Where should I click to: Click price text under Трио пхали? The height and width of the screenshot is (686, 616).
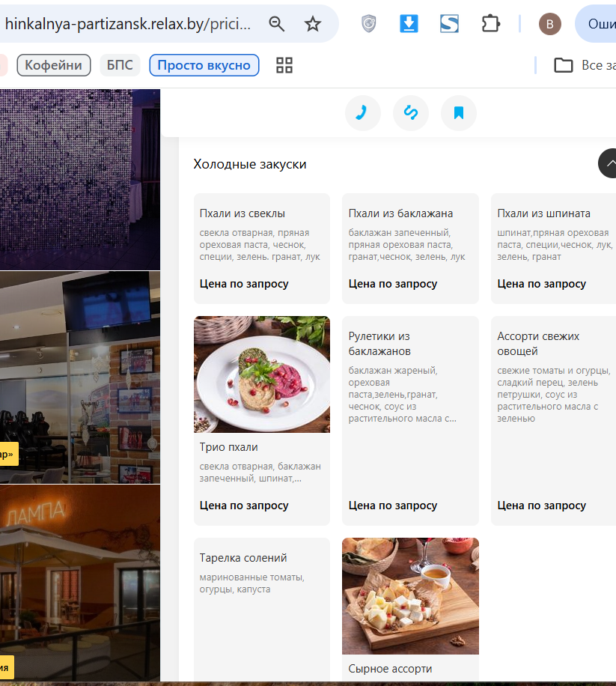pyautogui.click(x=244, y=506)
